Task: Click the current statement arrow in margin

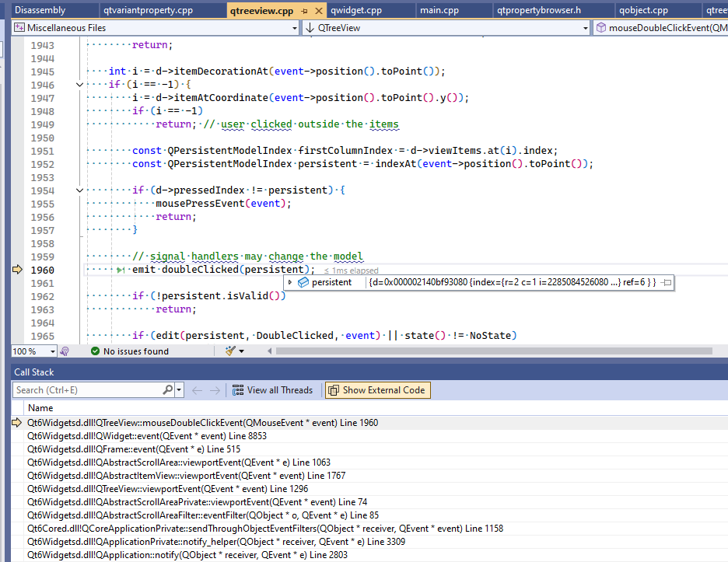Action: tap(17, 270)
